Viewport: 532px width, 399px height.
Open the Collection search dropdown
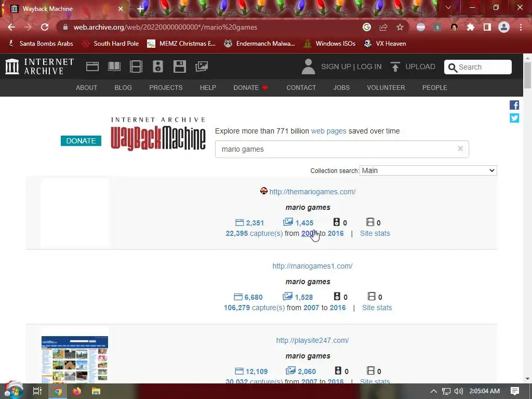(x=428, y=170)
